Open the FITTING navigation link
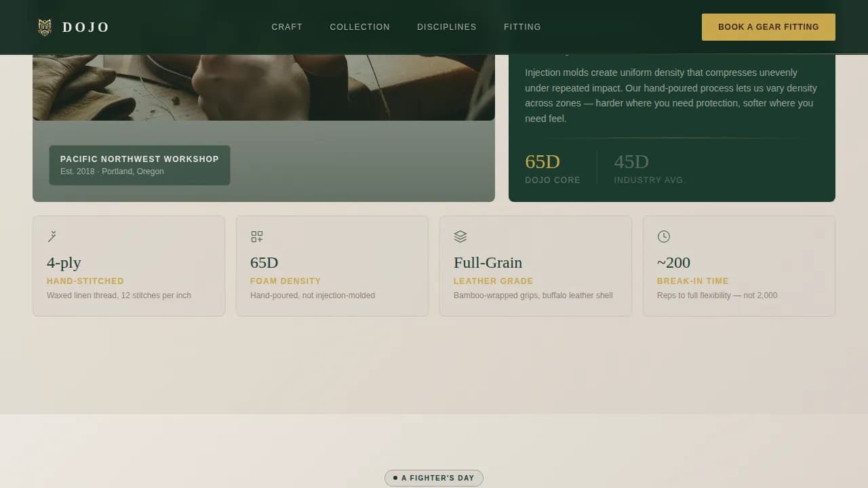The width and height of the screenshot is (868, 488). point(522,27)
